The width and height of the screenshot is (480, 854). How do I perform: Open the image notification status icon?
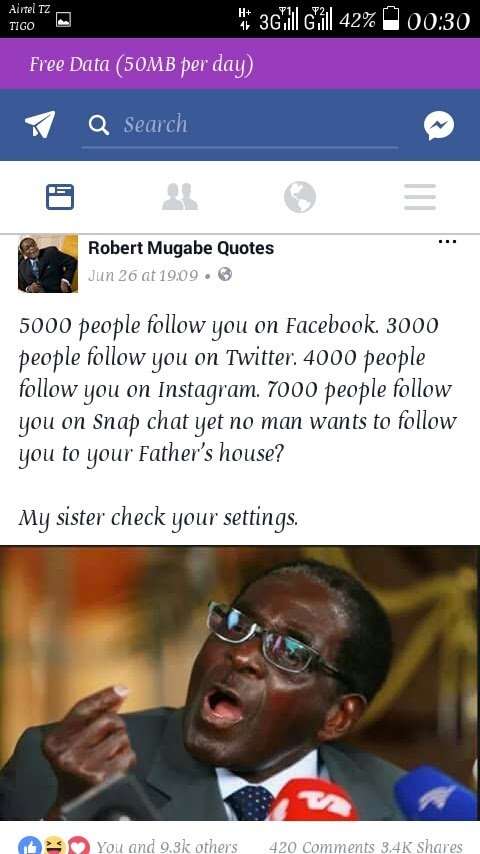(x=64, y=20)
